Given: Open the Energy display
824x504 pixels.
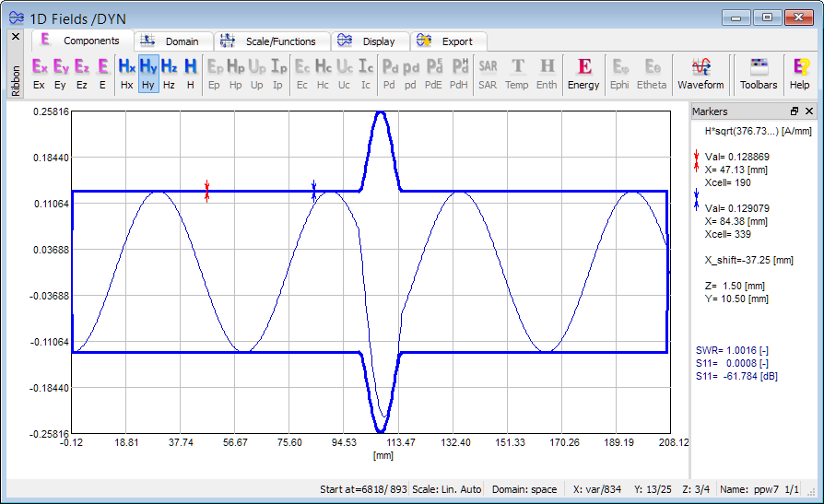Looking at the screenshot, I should 583,73.
